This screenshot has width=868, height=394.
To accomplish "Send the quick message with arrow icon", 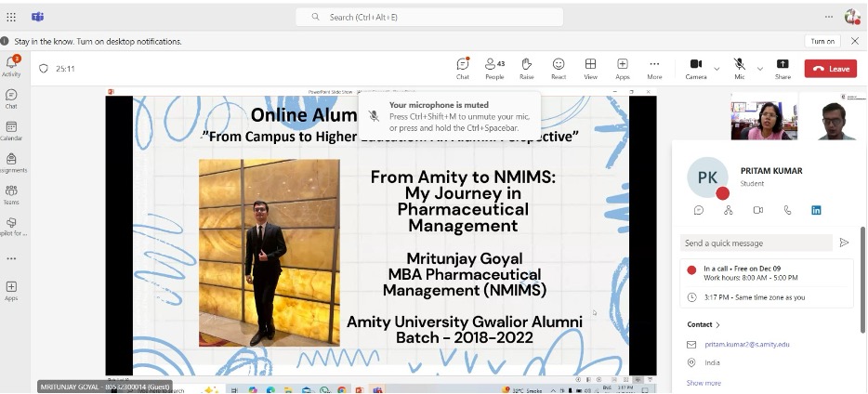I will click(844, 243).
